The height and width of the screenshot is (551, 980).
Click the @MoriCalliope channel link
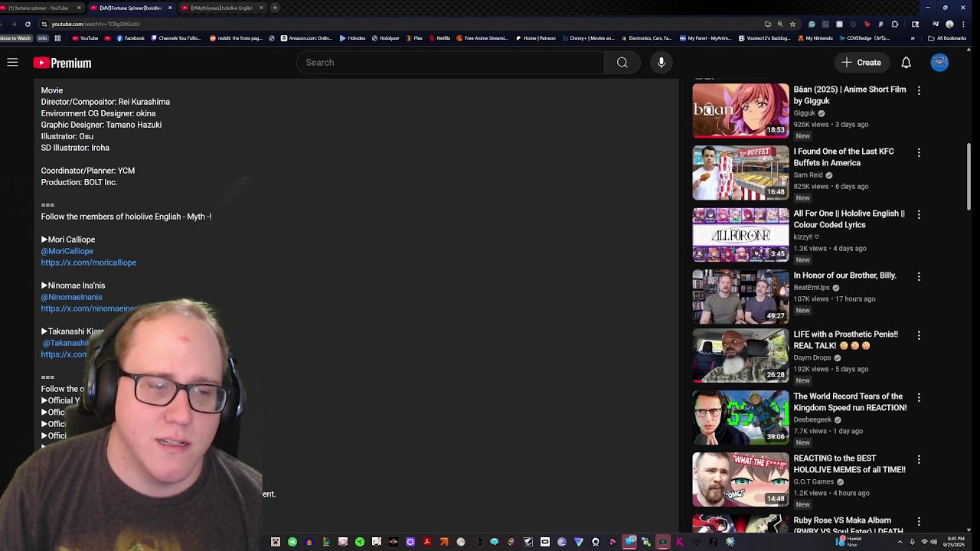(x=67, y=251)
